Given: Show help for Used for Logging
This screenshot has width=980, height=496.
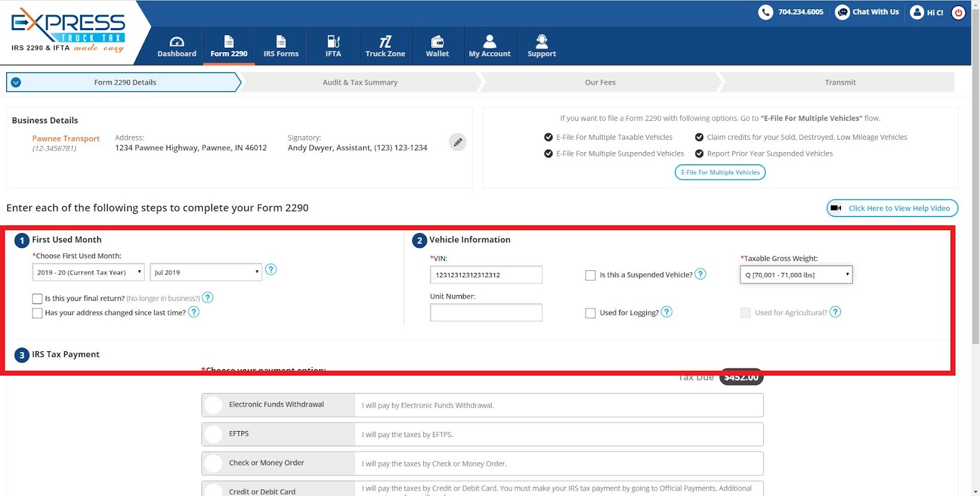Looking at the screenshot, I should (x=667, y=311).
